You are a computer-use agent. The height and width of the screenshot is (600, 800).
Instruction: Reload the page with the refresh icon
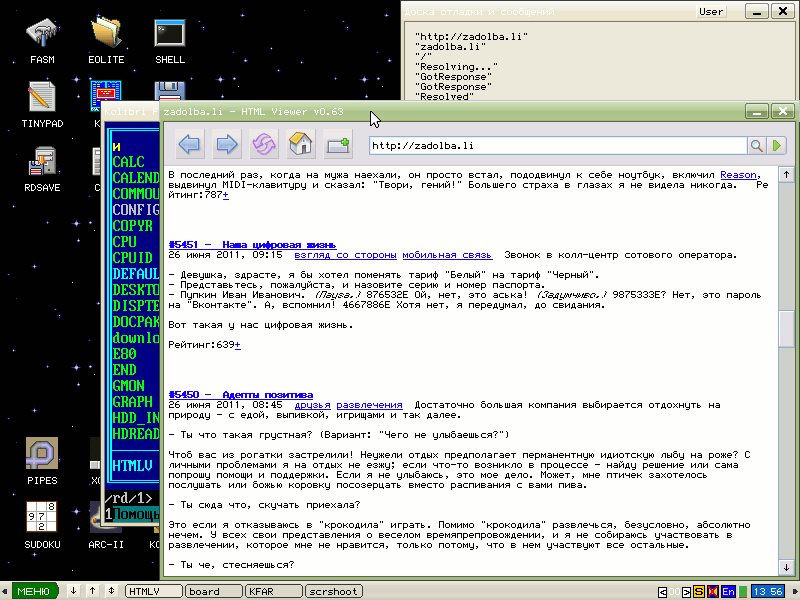pos(262,146)
